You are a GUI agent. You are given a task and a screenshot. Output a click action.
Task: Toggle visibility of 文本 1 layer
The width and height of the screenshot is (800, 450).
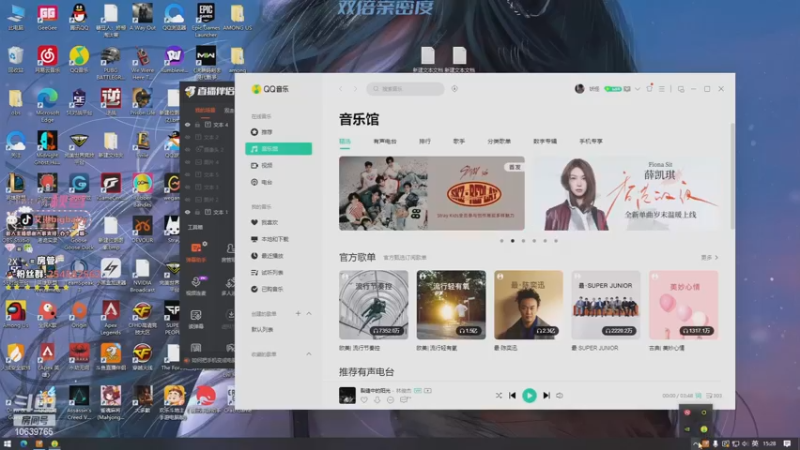pyautogui.click(x=188, y=212)
